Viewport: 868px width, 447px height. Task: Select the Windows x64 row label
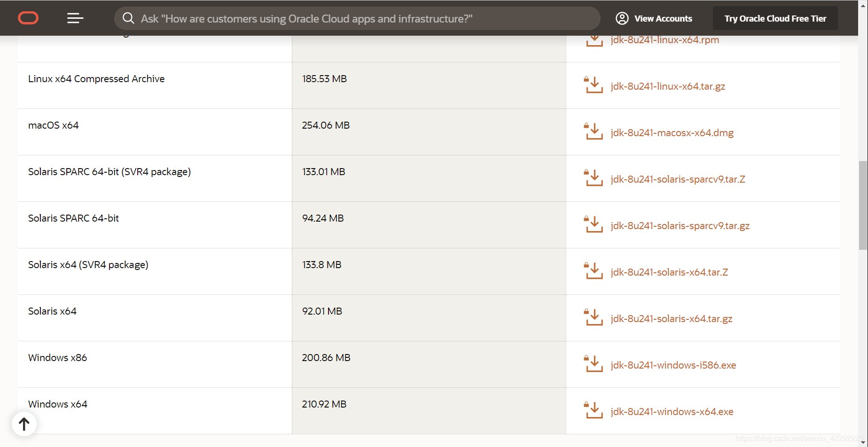click(x=58, y=404)
